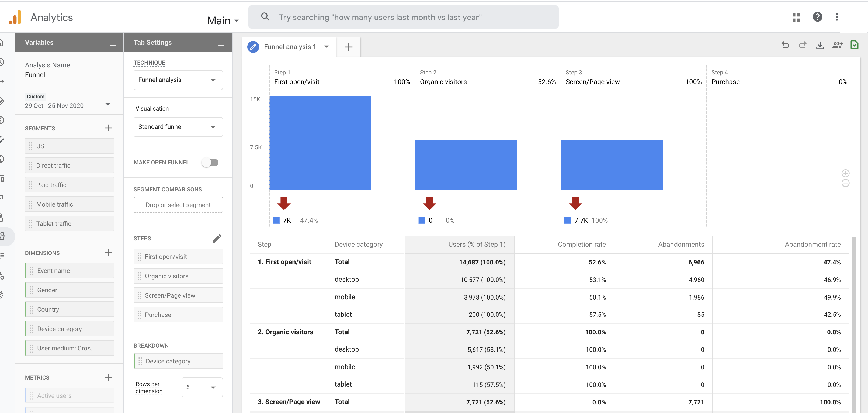Add a new metric with the plus button

tap(108, 377)
